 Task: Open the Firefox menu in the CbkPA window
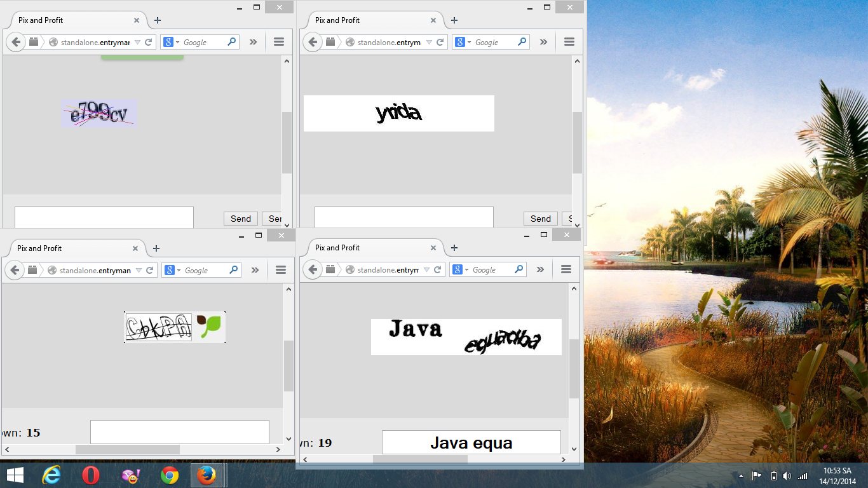click(x=281, y=270)
